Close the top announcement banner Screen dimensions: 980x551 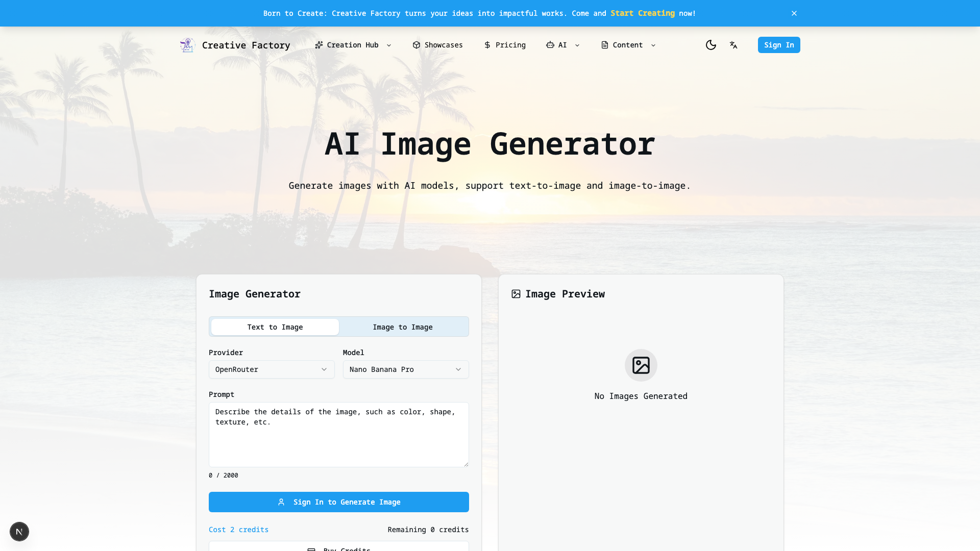point(794,13)
